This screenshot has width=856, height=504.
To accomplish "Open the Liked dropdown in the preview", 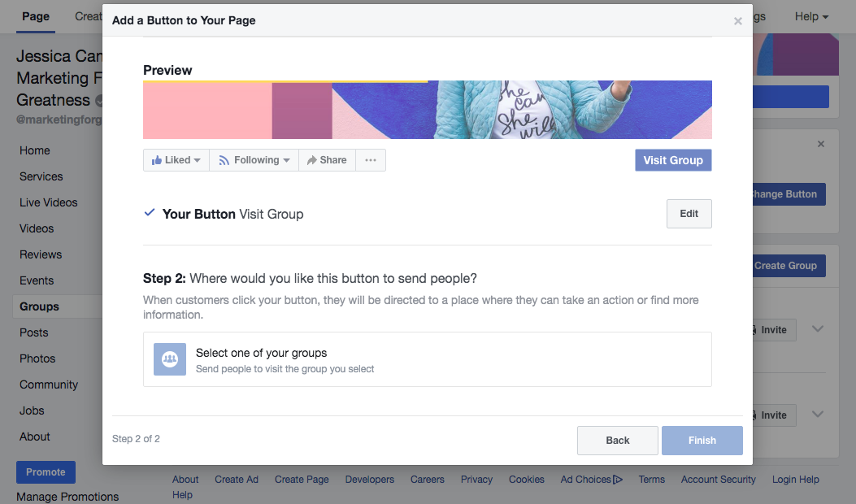I will click(x=176, y=160).
